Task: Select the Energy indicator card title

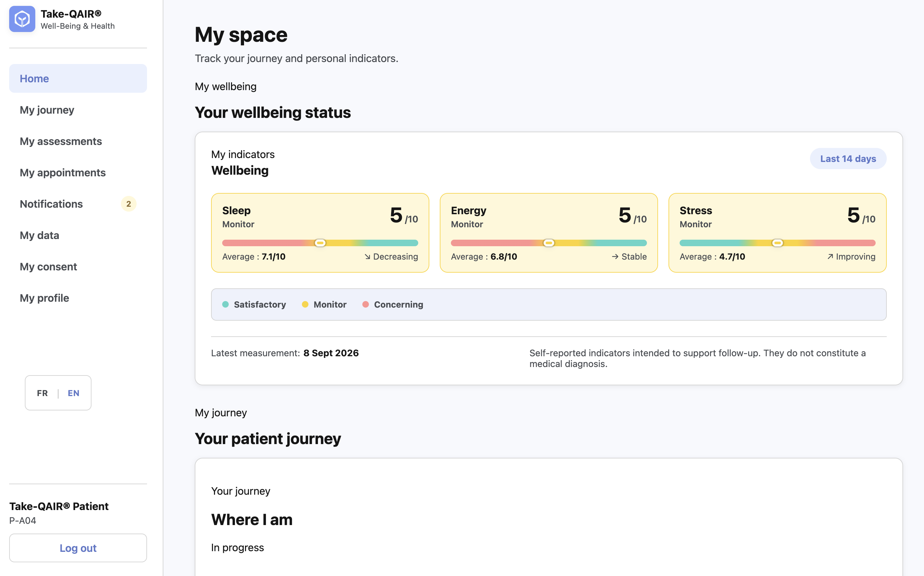Action: 469,210
